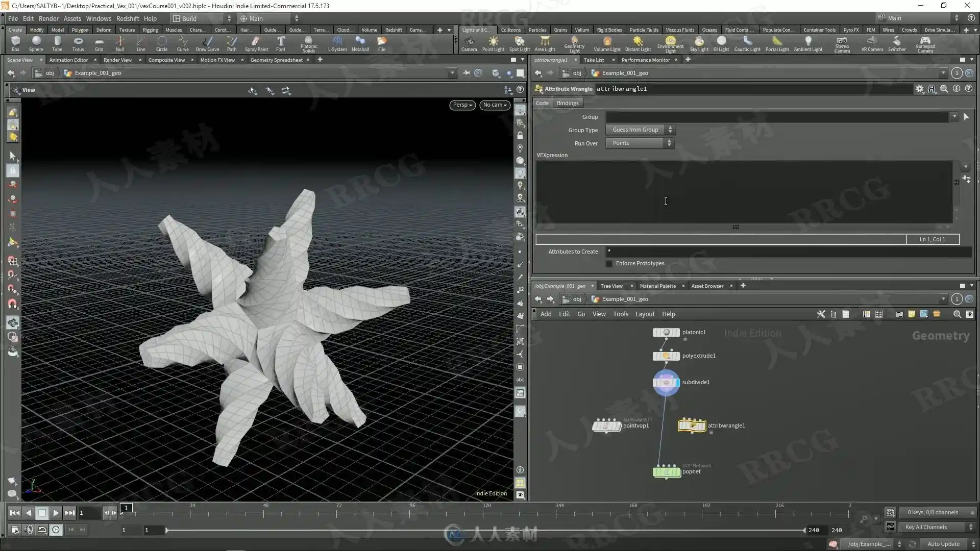This screenshot has height=551, width=980.
Task: Click the Sky Light shelf icon
Action: pyautogui.click(x=699, y=44)
